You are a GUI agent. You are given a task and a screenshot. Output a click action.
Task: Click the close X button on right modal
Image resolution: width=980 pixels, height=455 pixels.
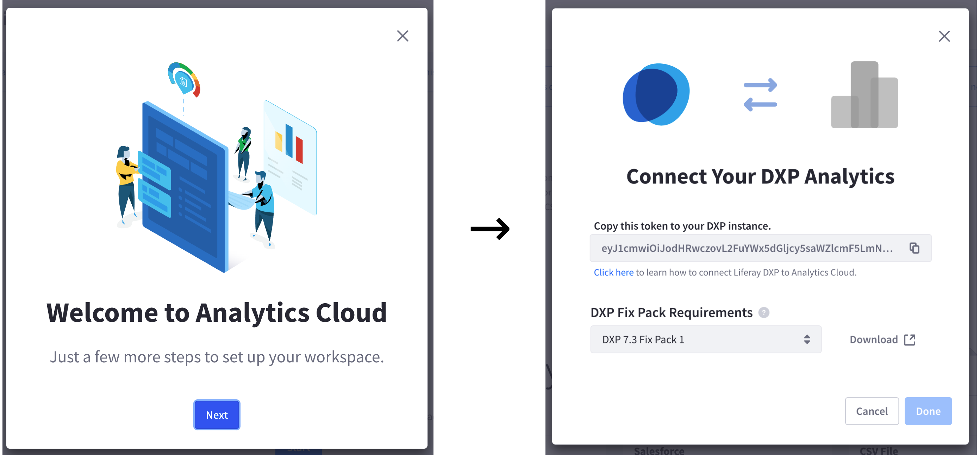click(944, 36)
